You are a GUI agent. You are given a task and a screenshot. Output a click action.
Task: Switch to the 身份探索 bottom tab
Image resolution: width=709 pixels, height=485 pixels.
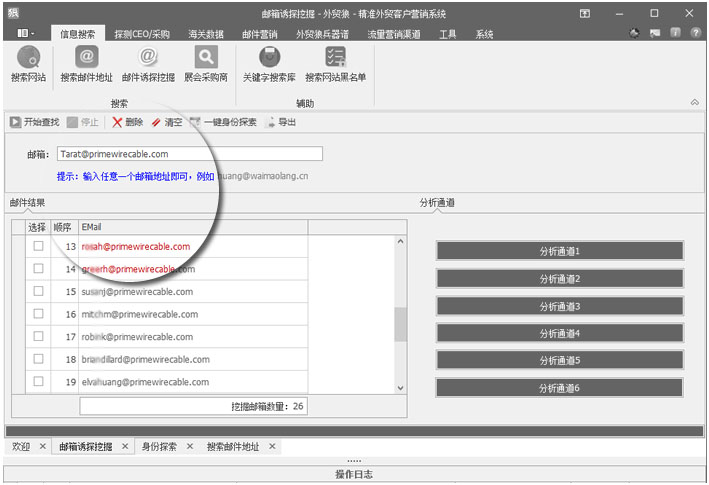click(158, 447)
